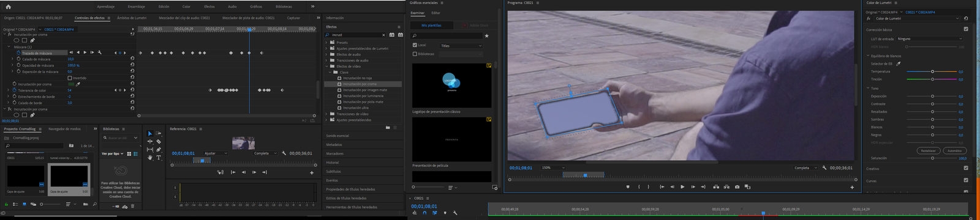
Task: Open the Program Completa resolution dropdown
Action: point(805,167)
